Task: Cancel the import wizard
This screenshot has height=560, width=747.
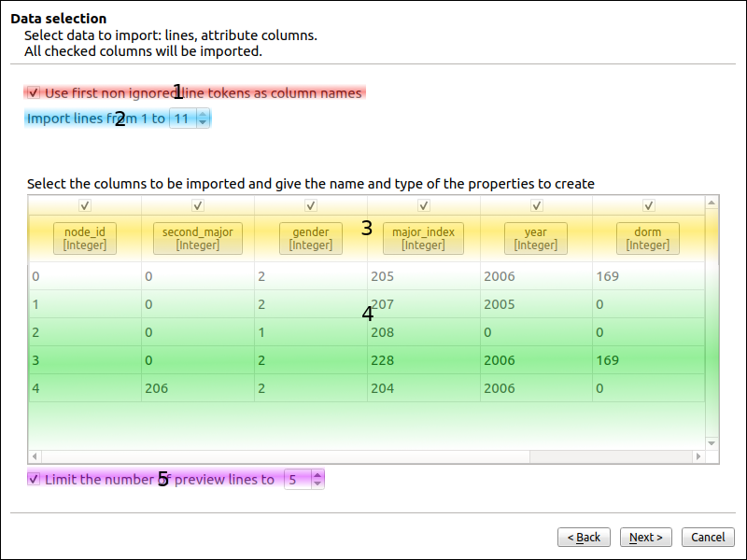Action: [x=708, y=537]
